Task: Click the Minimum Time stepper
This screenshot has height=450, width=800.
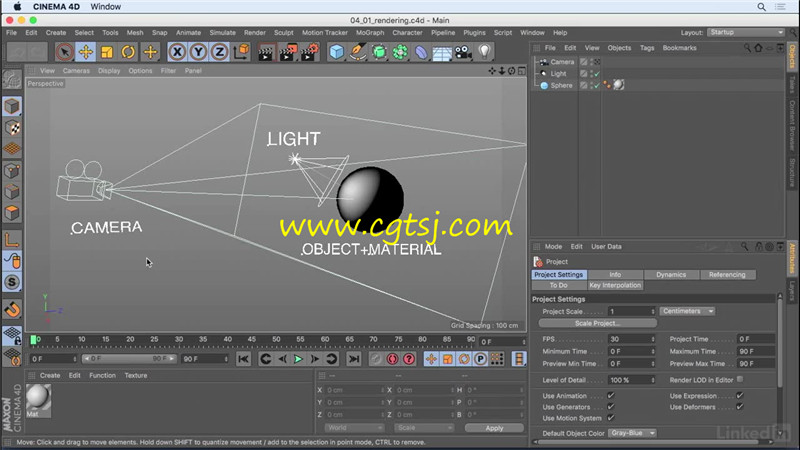Action: (653, 352)
